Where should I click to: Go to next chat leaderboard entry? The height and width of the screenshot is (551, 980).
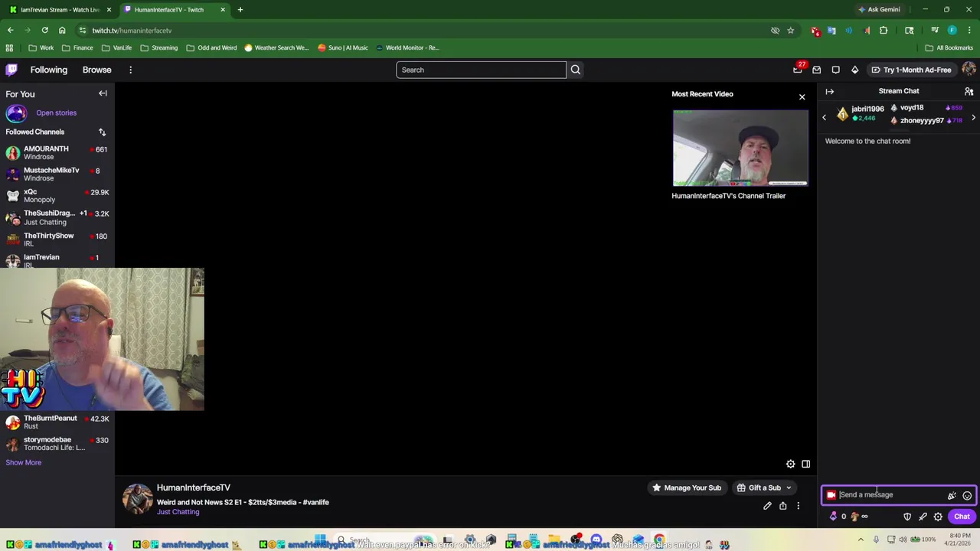(x=973, y=118)
